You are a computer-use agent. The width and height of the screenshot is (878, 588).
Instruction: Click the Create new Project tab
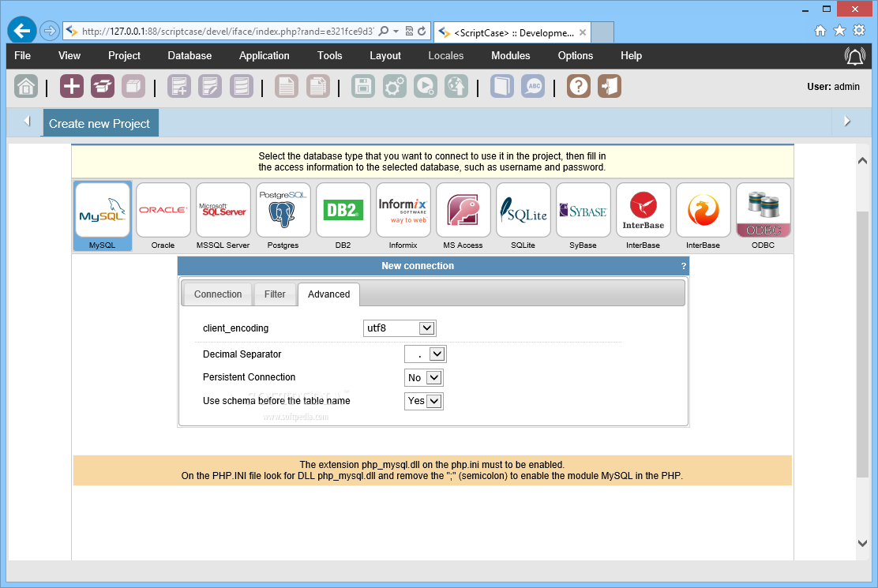pyautogui.click(x=99, y=124)
